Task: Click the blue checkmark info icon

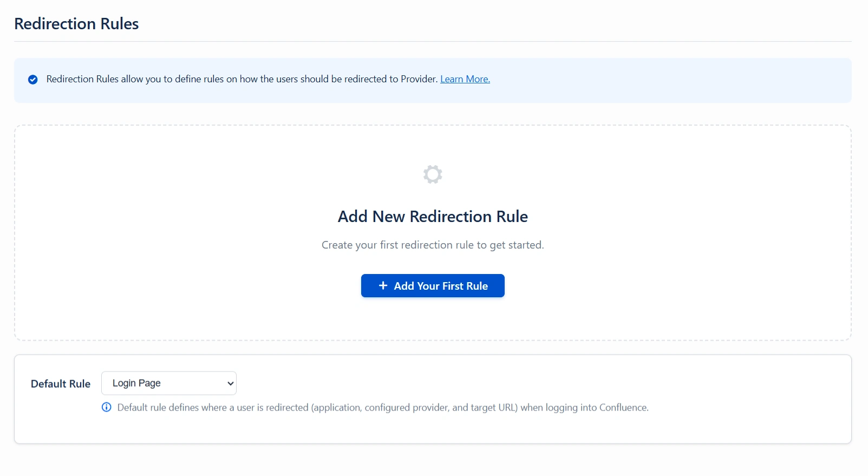Action: tap(33, 80)
